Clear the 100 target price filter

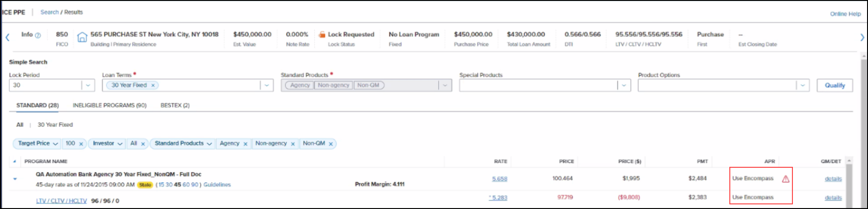pos(81,144)
